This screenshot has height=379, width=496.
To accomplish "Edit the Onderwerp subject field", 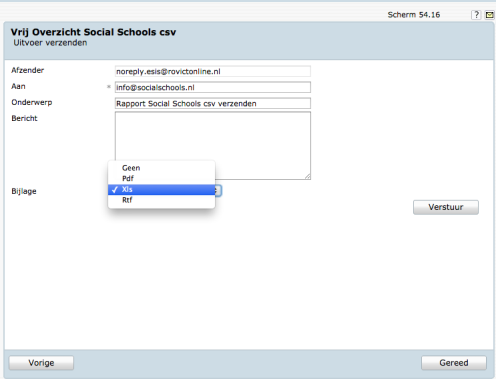I will (213, 103).
